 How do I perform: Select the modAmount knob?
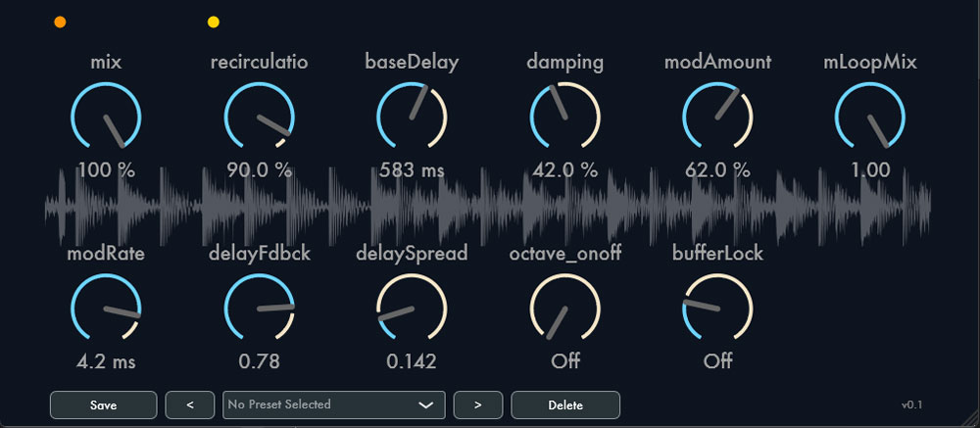point(717,118)
